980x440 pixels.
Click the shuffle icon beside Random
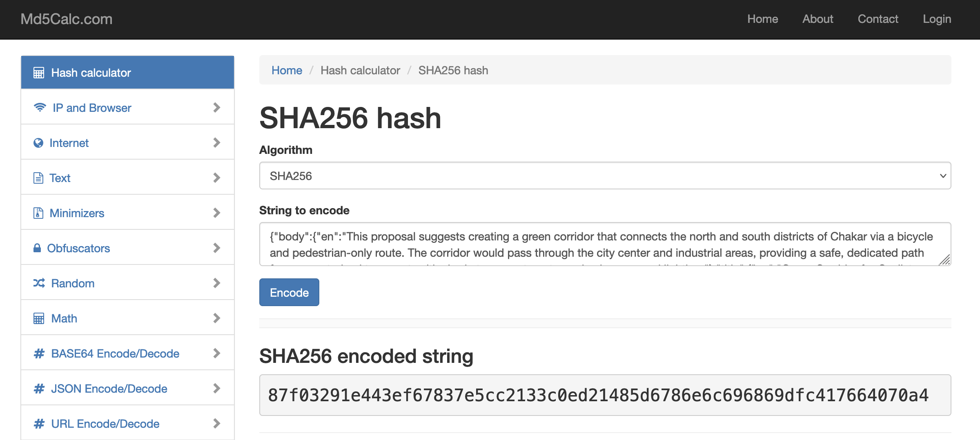(x=39, y=283)
